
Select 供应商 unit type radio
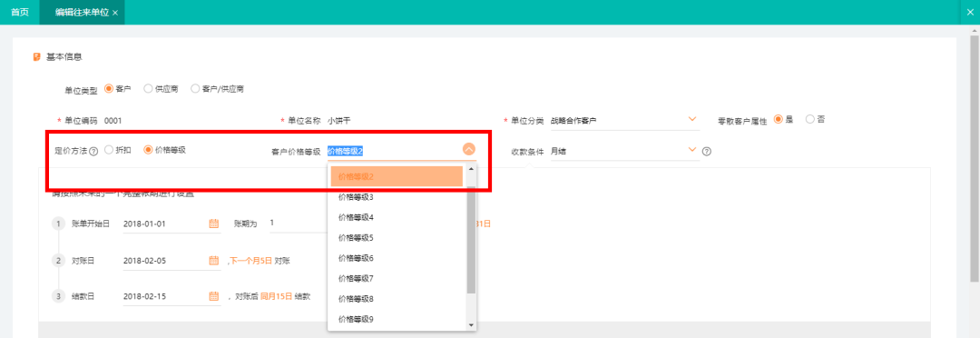point(148,88)
